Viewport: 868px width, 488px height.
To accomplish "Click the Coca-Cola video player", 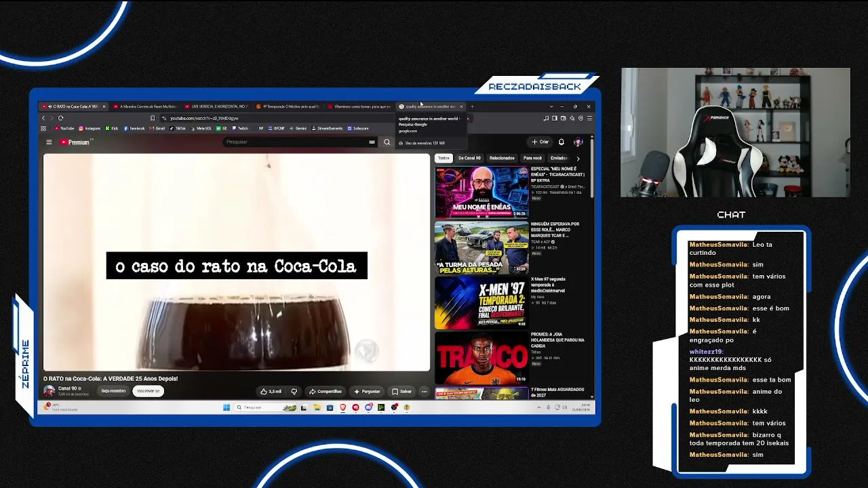I will [x=237, y=262].
